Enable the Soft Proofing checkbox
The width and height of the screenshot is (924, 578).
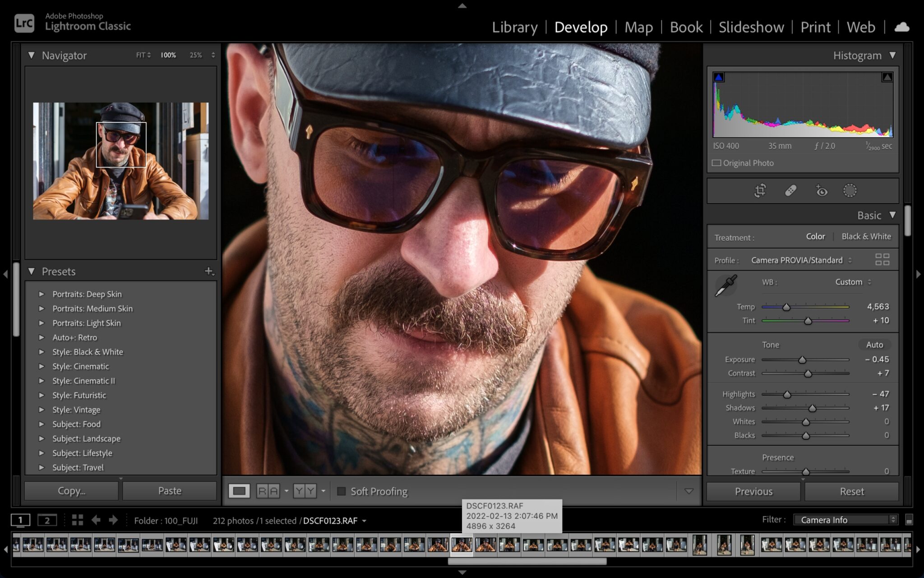[x=342, y=491]
